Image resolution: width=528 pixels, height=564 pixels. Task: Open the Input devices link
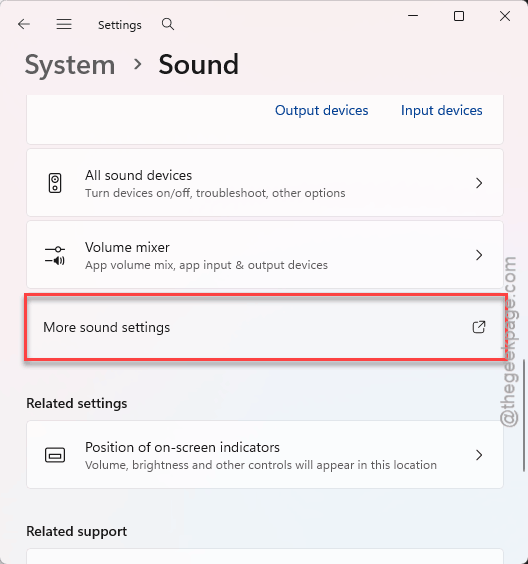coord(442,110)
